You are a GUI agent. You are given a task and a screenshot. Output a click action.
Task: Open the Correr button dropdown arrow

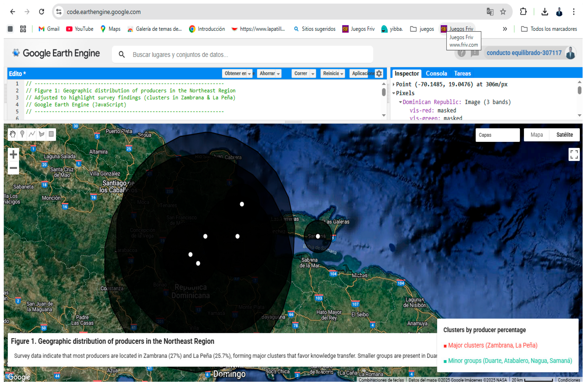pyautogui.click(x=313, y=74)
